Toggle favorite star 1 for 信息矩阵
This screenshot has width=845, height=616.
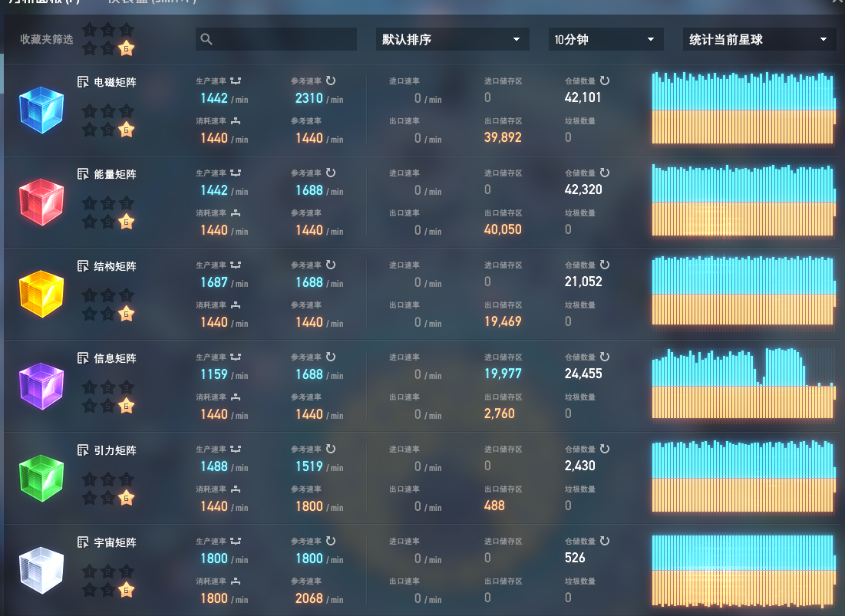coord(90,387)
